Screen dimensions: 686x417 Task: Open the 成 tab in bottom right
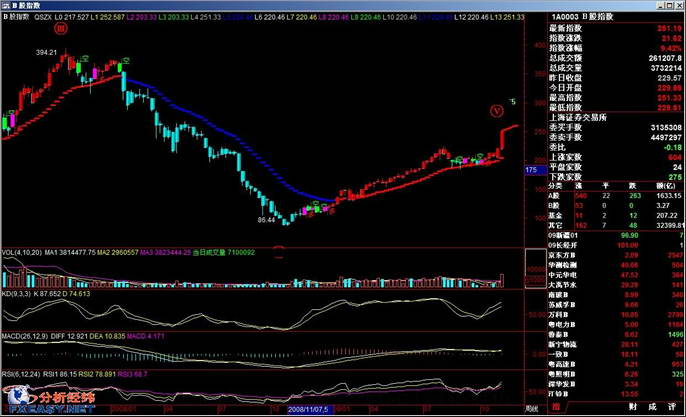pos(652,407)
